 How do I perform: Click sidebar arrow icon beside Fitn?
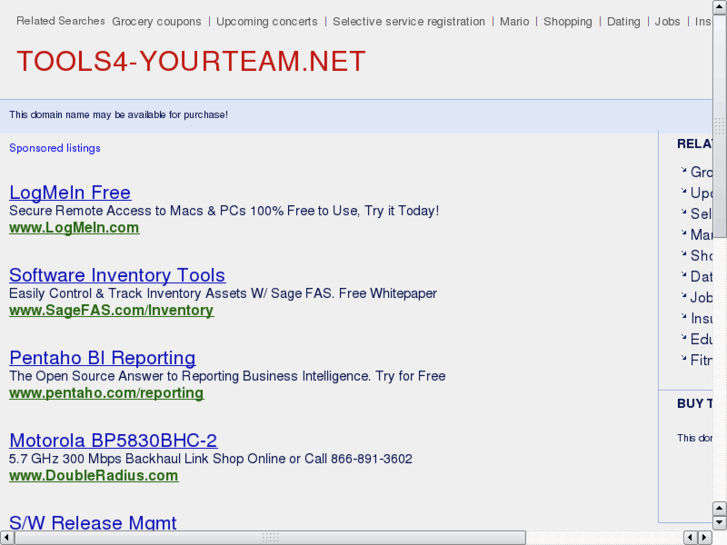(x=683, y=358)
